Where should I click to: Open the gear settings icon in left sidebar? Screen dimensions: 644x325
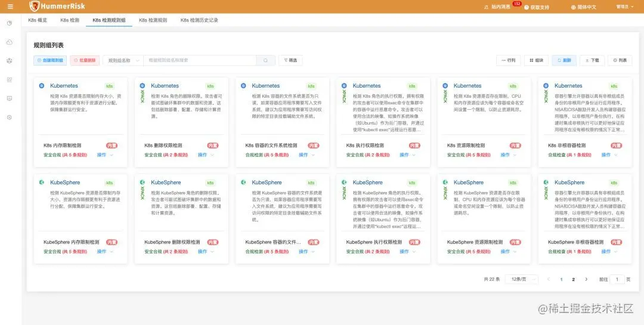click(x=10, y=117)
